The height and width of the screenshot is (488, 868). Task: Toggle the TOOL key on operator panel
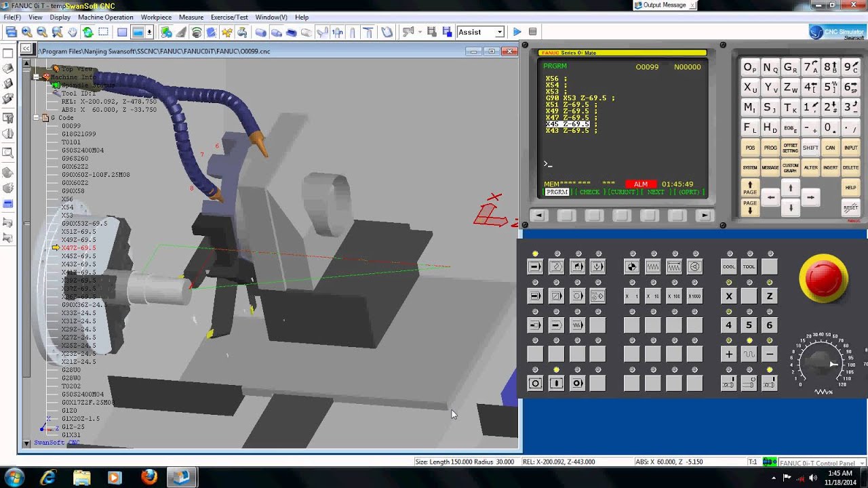click(749, 267)
